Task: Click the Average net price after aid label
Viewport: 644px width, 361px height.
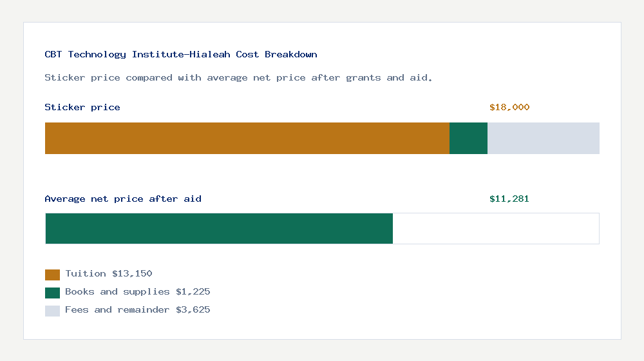Action: tap(123, 199)
